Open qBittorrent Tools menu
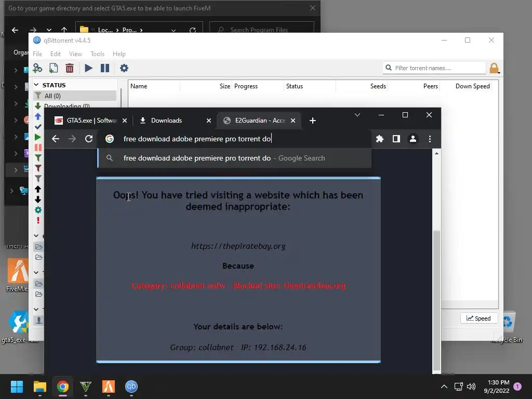The width and height of the screenshot is (532, 399). tap(97, 54)
